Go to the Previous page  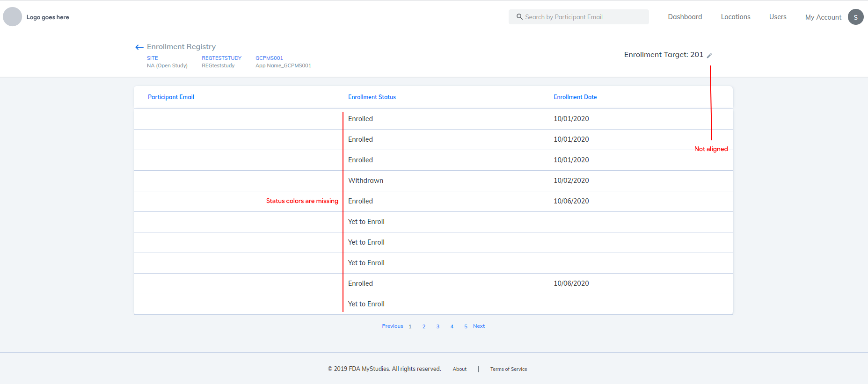click(393, 326)
